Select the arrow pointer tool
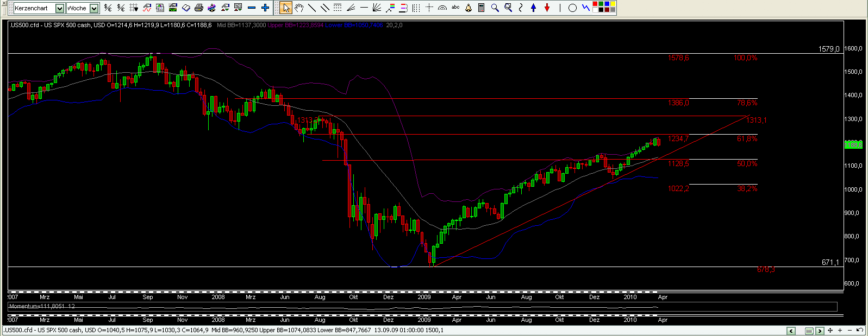Image resolution: width=868 pixels, height=336 pixels. [x=286, y=8]
